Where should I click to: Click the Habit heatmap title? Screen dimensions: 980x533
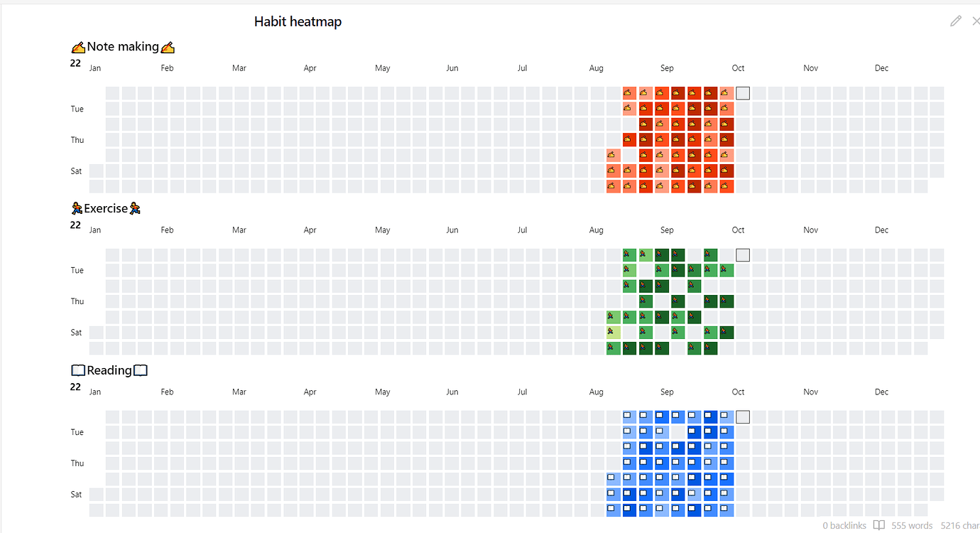[x=298, y=22]
